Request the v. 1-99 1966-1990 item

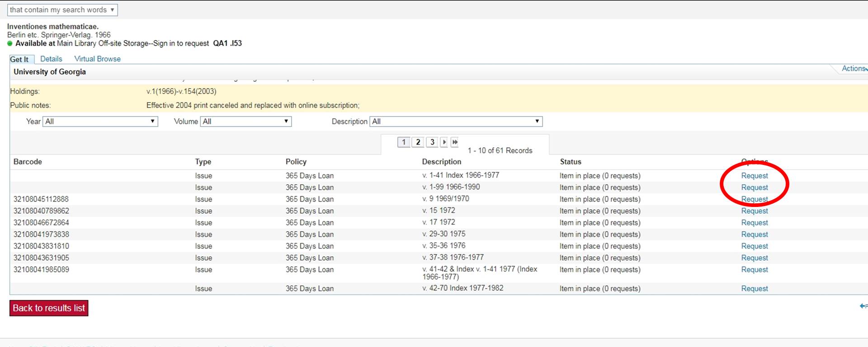754,188
